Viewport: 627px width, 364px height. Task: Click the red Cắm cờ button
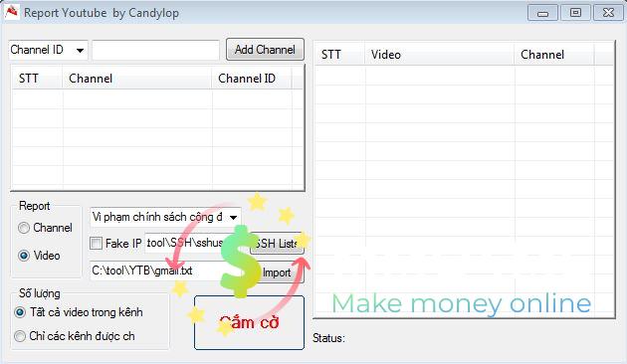249,322
